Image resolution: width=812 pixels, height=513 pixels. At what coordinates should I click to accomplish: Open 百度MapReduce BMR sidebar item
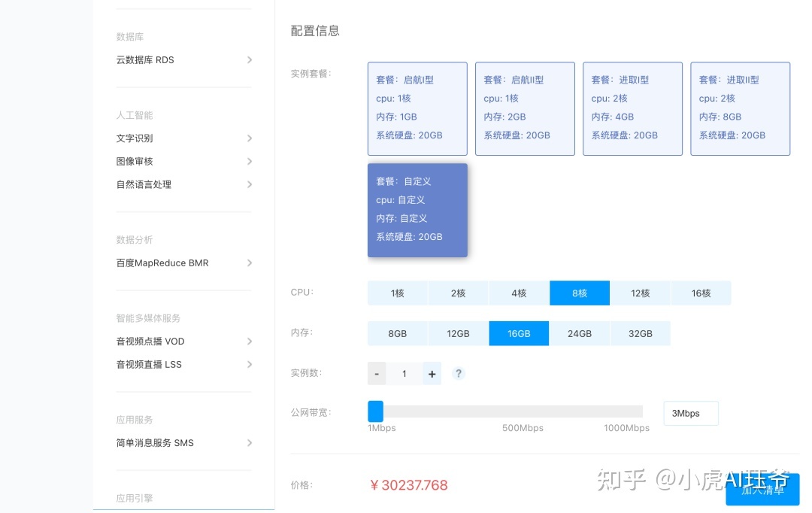point(162,263)
